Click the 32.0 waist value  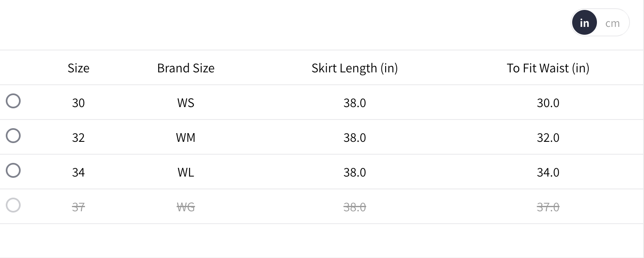click(x=548, y=137)
